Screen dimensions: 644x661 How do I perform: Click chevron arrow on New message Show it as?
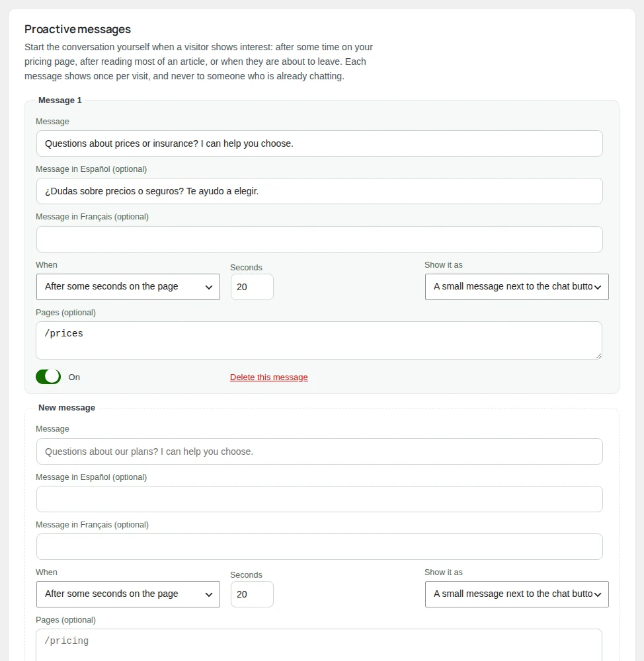tap(598, 595)
